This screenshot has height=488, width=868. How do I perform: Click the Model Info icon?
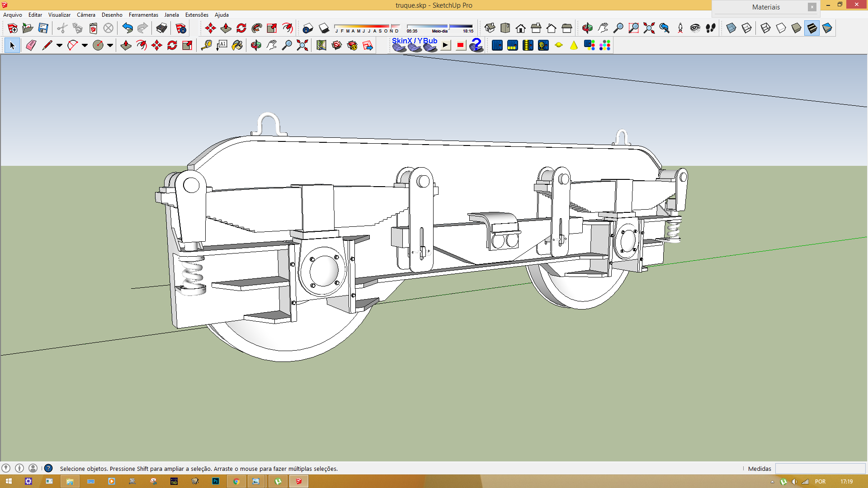click(181, 28)
